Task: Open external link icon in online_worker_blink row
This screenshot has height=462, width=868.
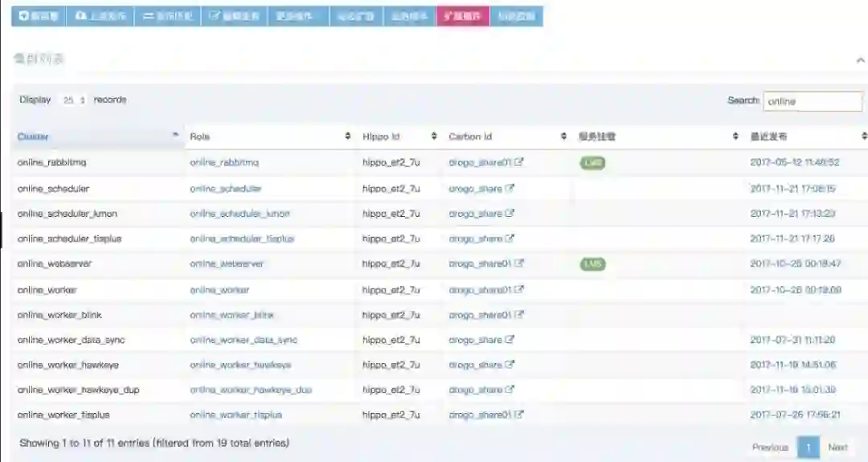Action: click(518, 315)
